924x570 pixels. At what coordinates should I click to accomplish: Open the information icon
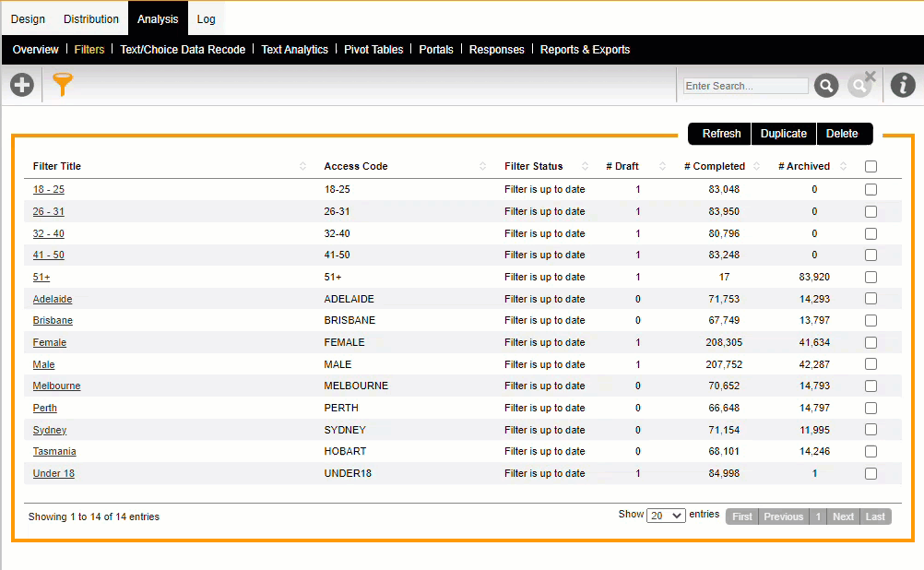pos(903,86)
